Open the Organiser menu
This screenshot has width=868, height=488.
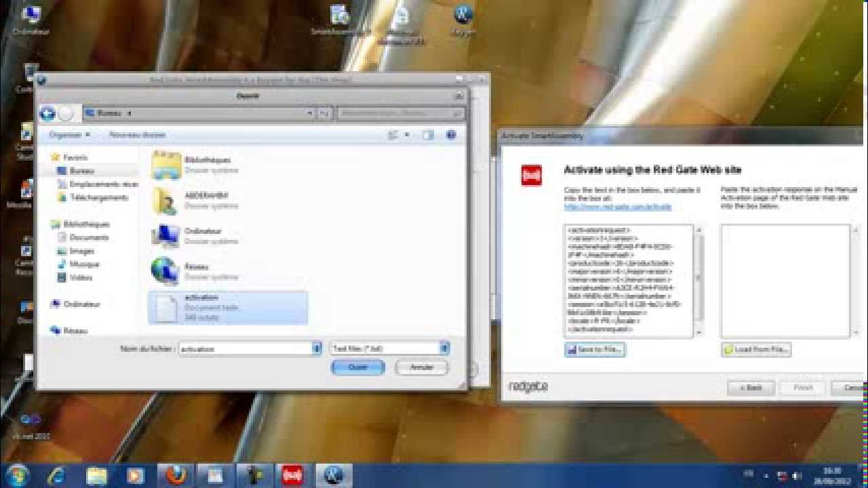(x=69, y=135)
